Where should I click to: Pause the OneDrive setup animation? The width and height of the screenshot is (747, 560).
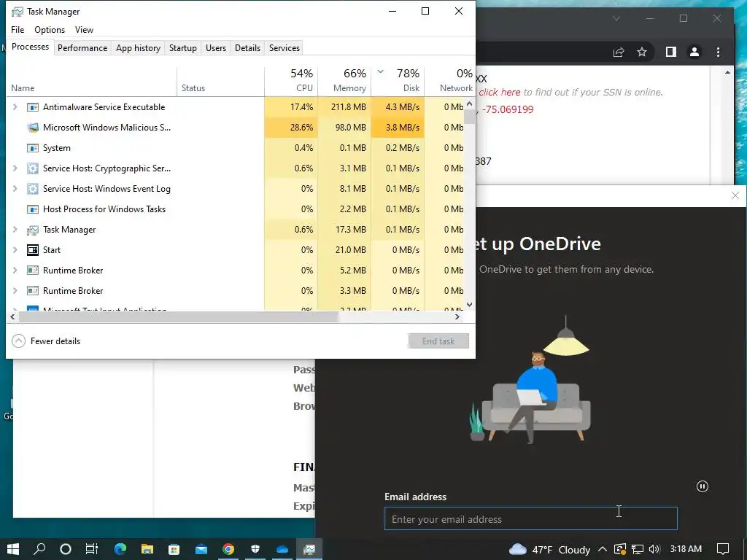click(x=703, y=486)
